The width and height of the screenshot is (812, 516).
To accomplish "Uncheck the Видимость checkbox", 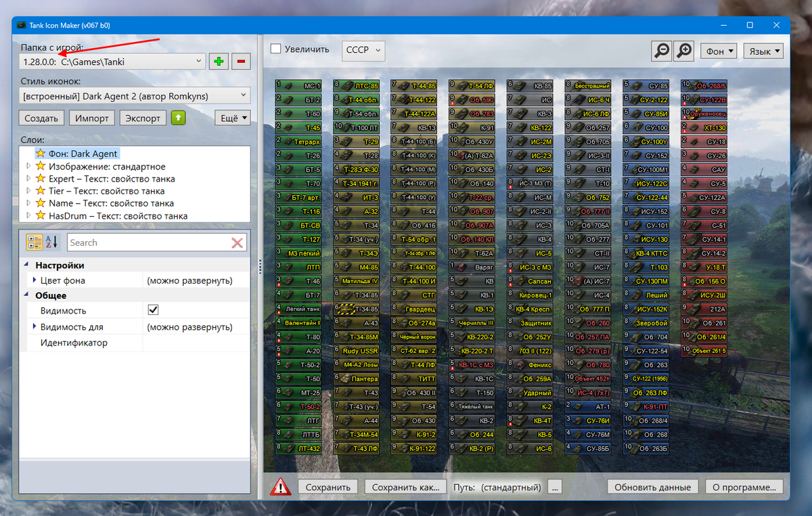I will point(153,309).
